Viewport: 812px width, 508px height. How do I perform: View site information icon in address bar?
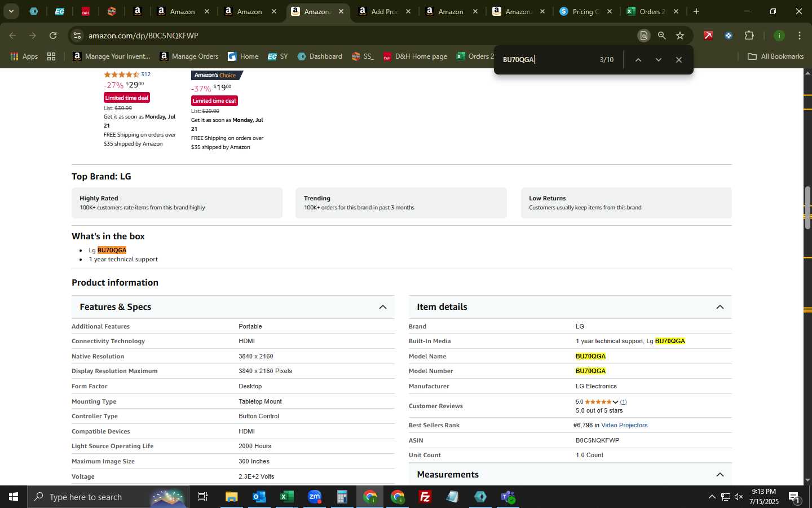coord(77,36)
